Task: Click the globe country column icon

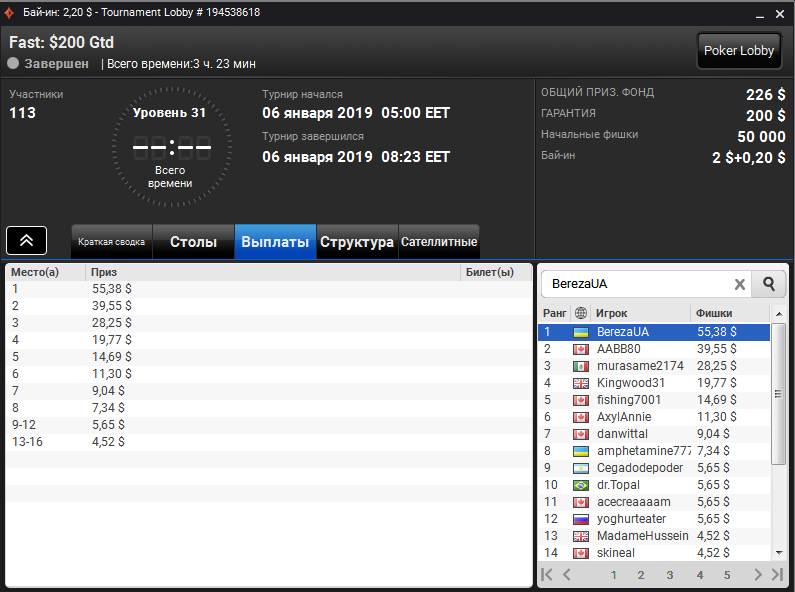Action: (x=581, y=313)
